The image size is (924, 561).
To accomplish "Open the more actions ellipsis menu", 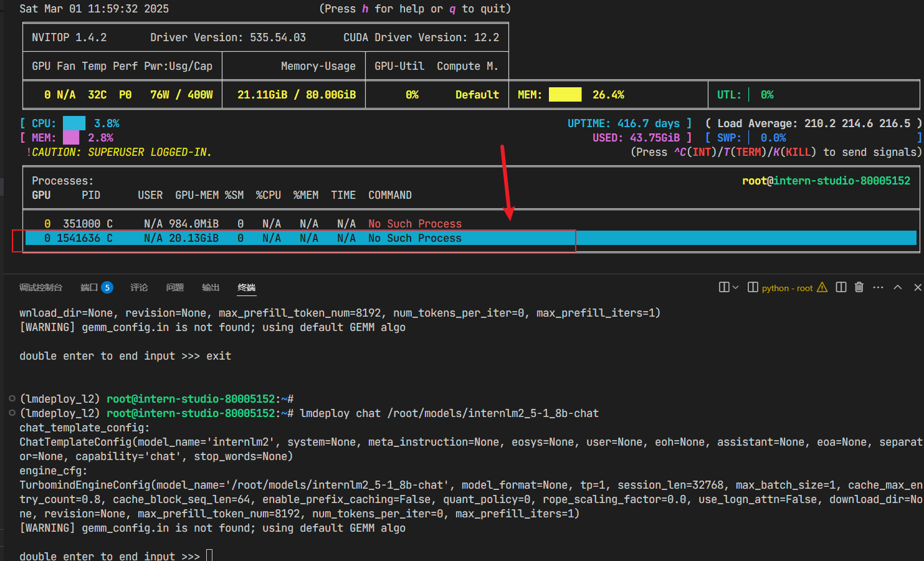I will pos(878,287).
